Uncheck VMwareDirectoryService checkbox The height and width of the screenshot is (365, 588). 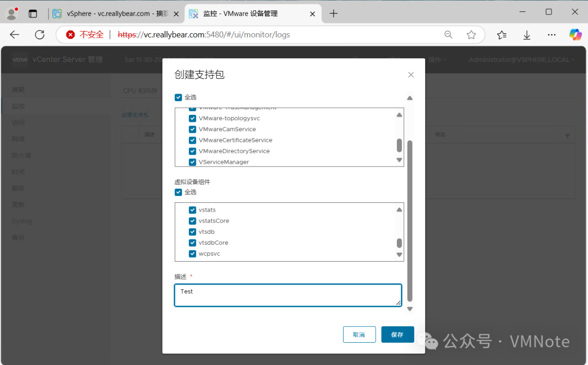(192, 151)
